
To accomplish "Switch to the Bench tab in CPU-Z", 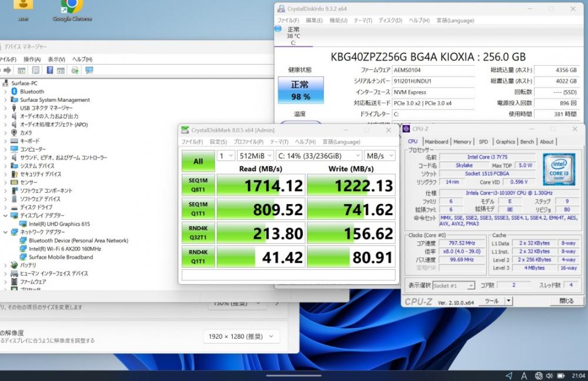I will tap(527, 142).
